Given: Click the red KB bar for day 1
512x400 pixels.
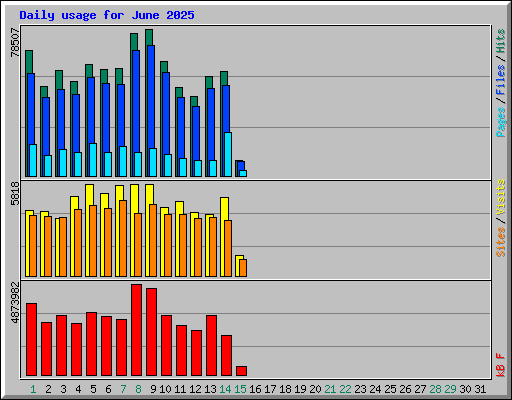Looking at the screenshot, I should [x=31, y=339].
